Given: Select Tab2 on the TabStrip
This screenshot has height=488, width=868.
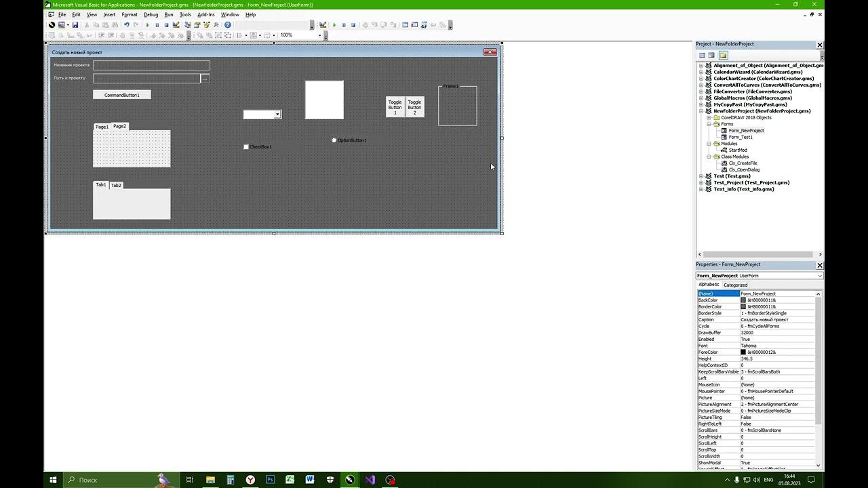Looking at the screenshot, I should (116, 185).
